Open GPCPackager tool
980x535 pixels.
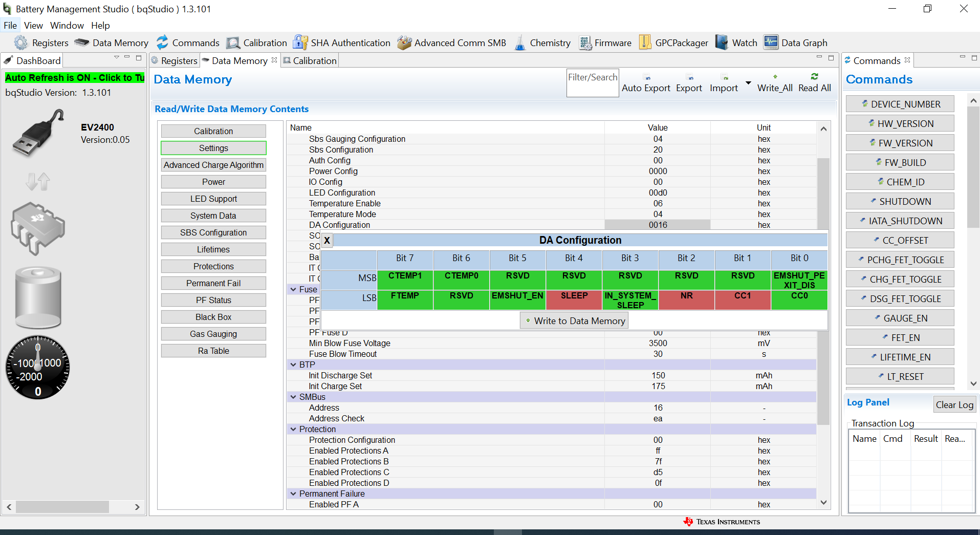point(673,43)
